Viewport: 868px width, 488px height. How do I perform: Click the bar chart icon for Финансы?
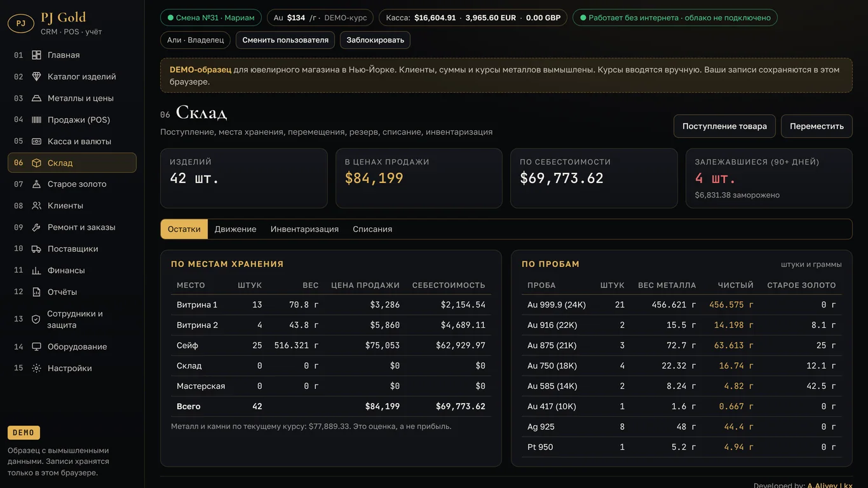click(37, 271)
